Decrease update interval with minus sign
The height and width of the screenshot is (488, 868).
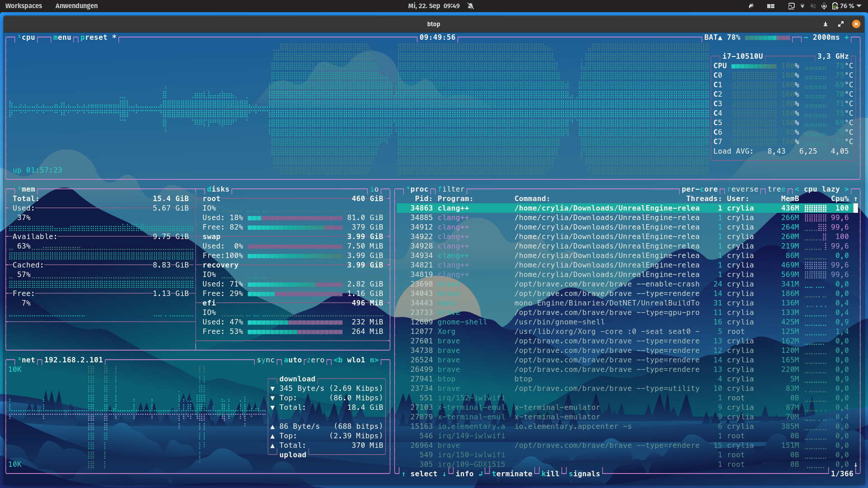806,38
